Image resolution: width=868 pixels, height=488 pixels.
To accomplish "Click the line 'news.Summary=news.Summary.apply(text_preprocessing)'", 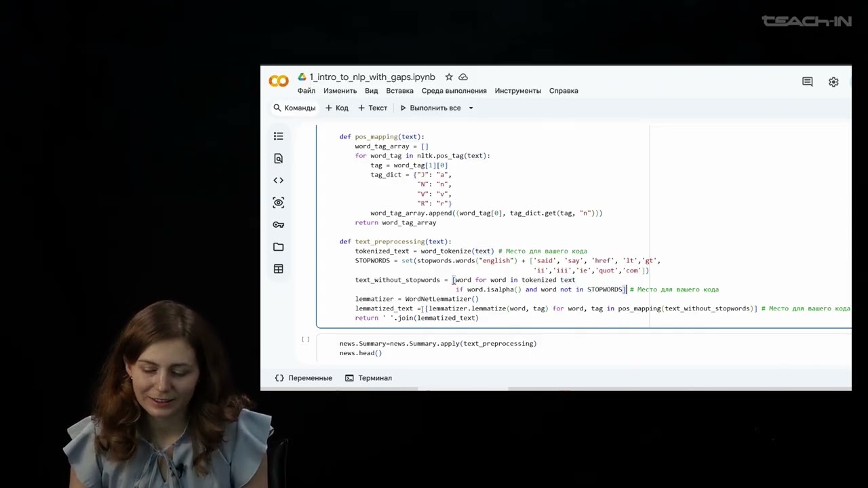I will click(438, 344).
